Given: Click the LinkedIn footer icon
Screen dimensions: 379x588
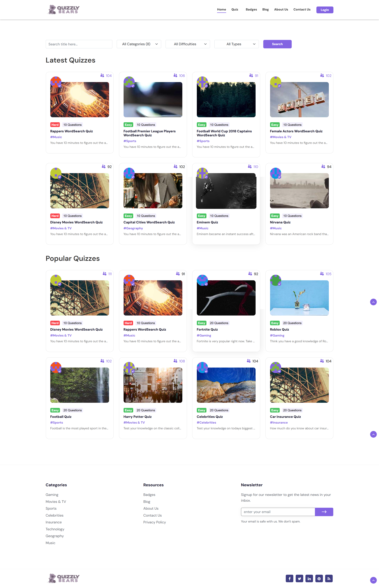Looking at the screenshot, I should pos(309,578).
